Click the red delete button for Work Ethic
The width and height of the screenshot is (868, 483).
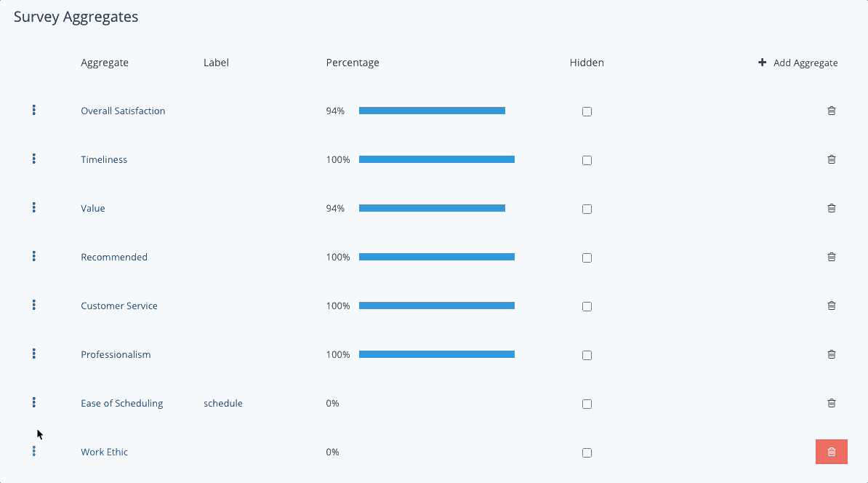(832, 452)
